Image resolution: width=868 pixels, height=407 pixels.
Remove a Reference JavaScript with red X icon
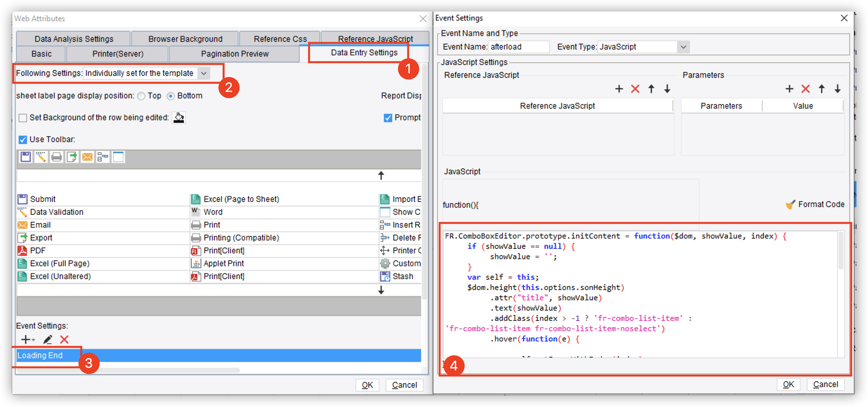click(x=635, y=89)
